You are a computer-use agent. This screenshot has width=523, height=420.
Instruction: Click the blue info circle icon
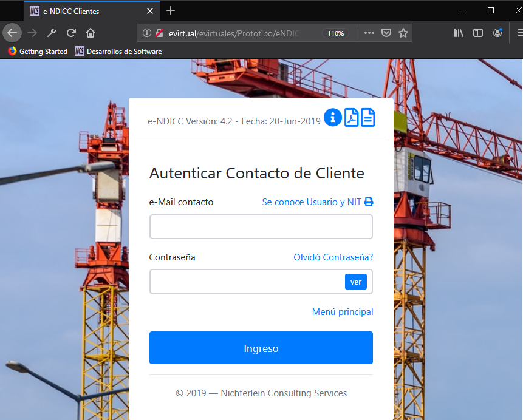point(332,117)
